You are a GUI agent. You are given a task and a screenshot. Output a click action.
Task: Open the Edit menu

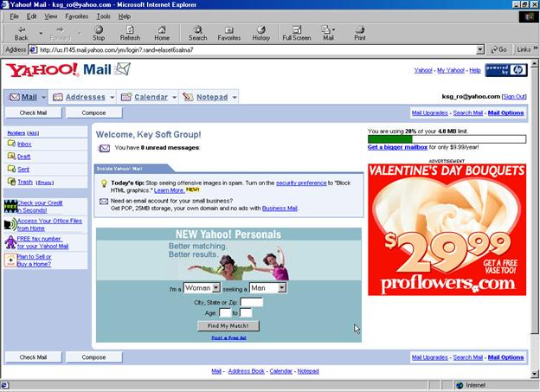click(x=32, y=16)
